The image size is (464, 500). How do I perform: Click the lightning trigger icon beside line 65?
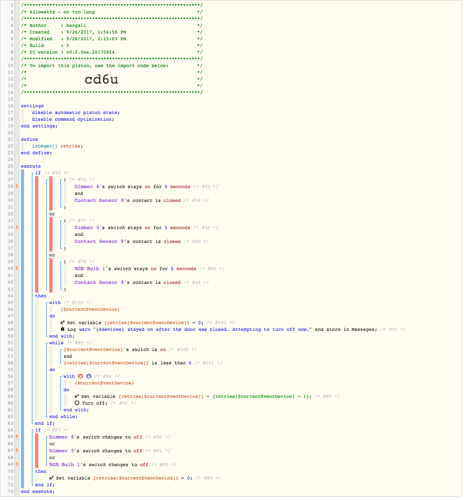[x=17, y=438]
